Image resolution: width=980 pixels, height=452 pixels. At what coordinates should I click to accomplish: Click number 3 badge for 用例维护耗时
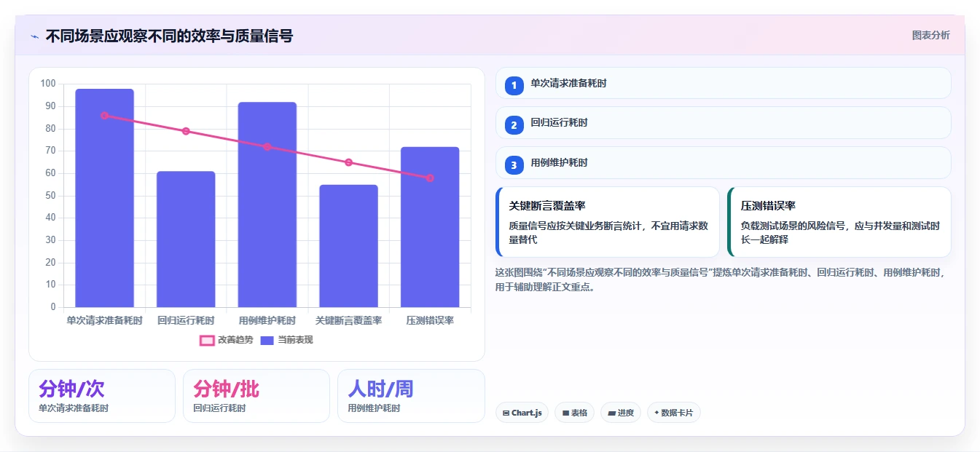514,165
